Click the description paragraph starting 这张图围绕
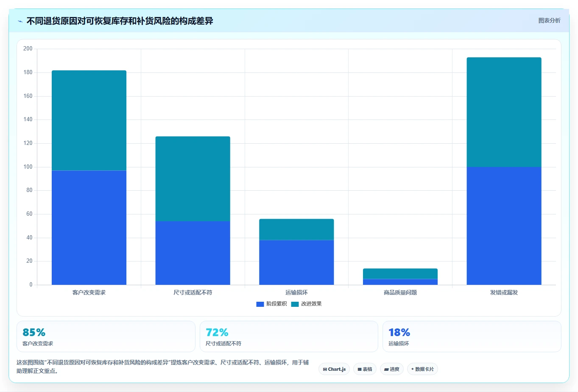 pos(163,367)
